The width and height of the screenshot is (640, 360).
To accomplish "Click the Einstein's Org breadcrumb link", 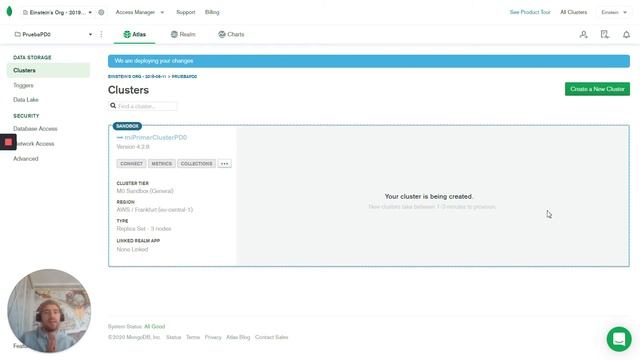I will click(137, 76).
